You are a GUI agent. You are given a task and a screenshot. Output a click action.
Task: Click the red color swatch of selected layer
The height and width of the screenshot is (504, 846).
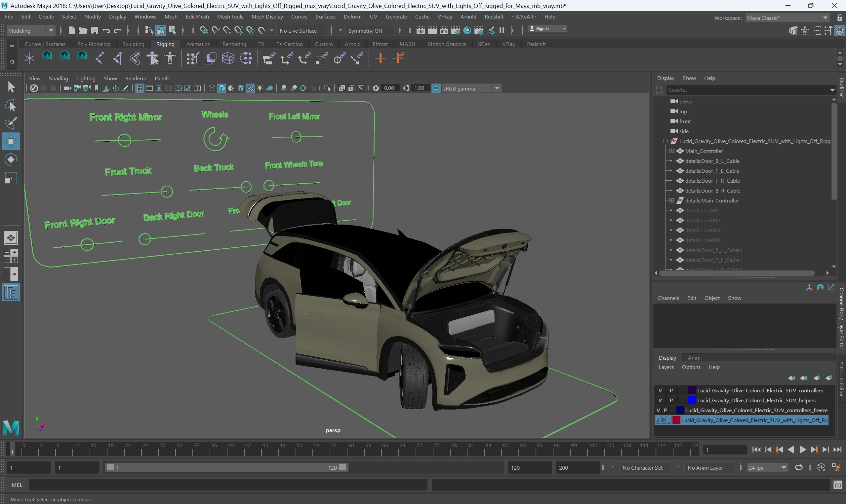676,420
